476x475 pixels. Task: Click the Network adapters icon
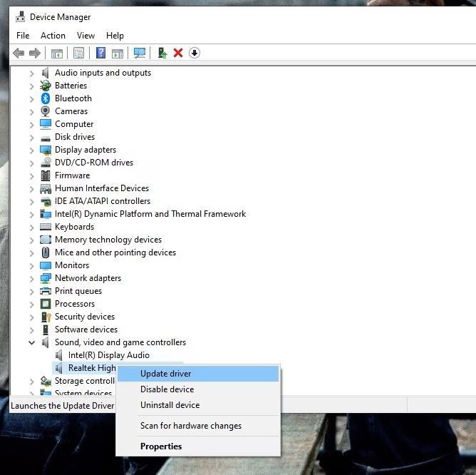[46, 278]
